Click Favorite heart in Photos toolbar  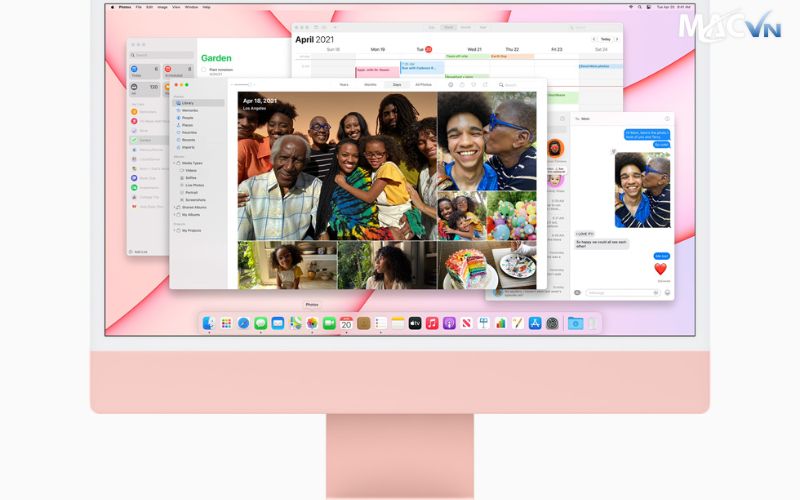point(473,85)
